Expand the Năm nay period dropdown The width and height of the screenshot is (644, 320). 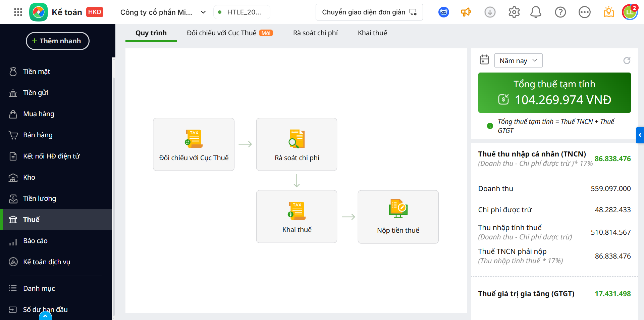point(518,60)
